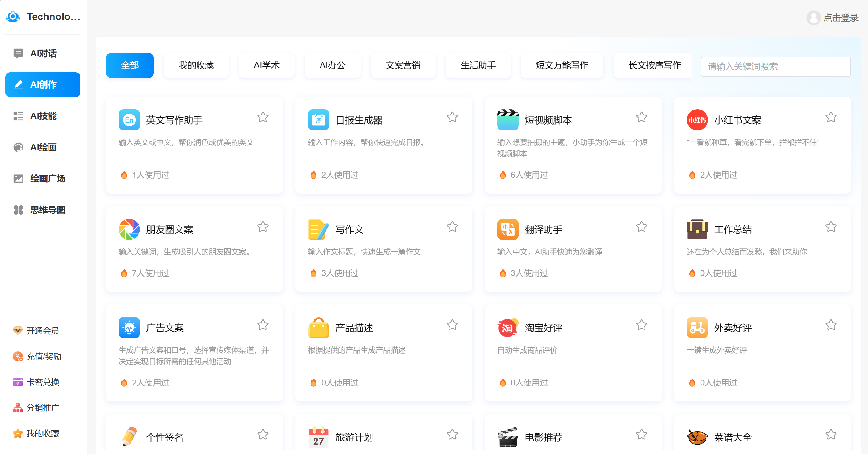Favorite the 工作总结 card
This screenshot has width=868, height=454.
click(831, 227)
